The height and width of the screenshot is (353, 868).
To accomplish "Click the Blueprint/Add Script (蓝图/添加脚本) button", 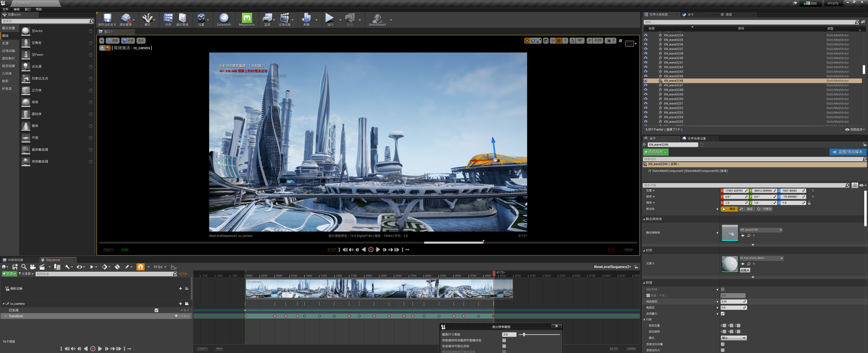I will pyautogui.click(x=847, y=152).
